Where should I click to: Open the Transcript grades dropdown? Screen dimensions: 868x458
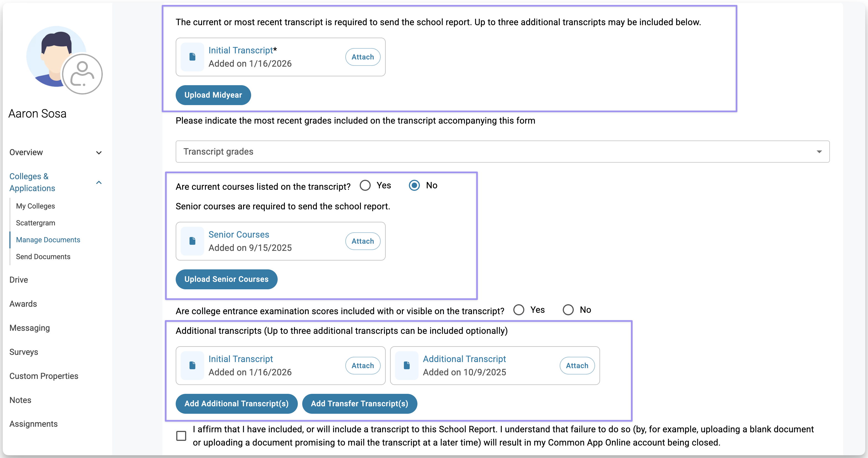[x=502, y=152]
